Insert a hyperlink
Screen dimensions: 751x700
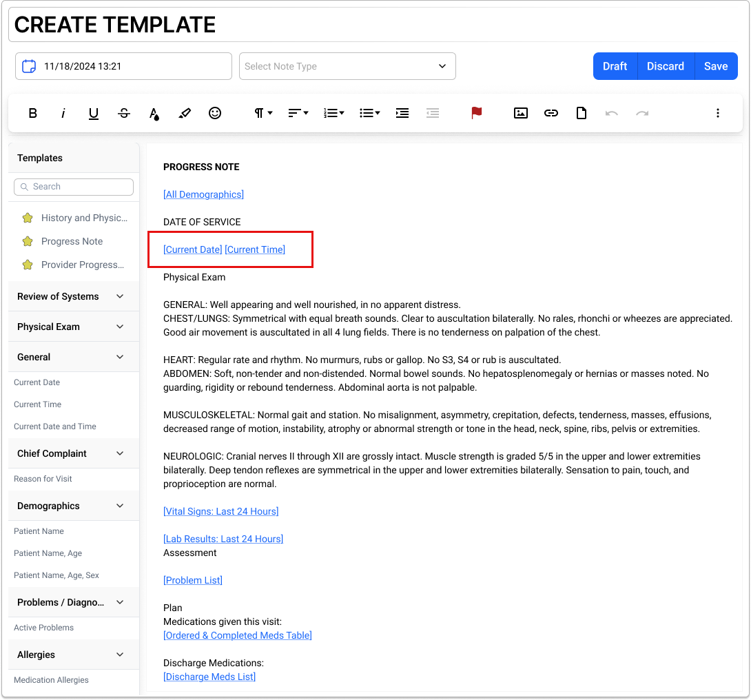click(551, 113)
